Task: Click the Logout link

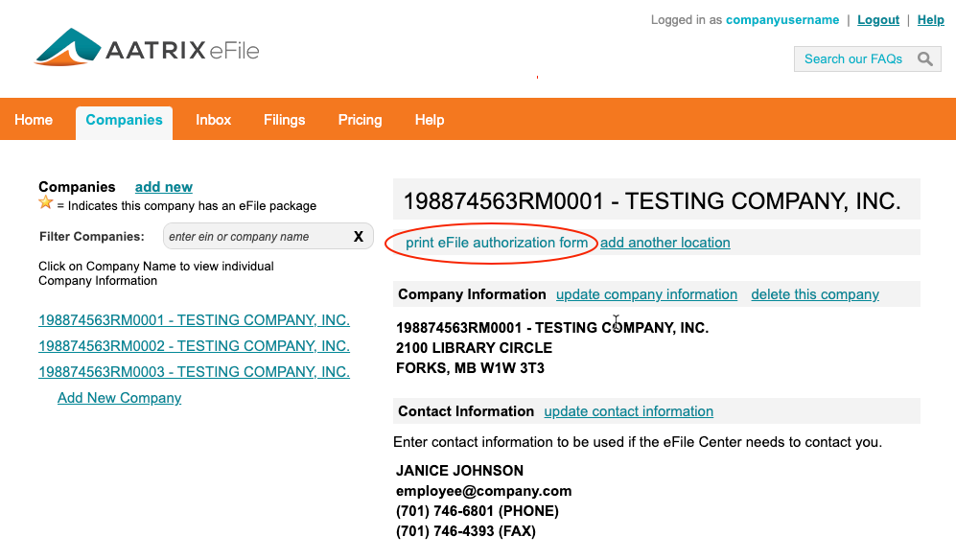Action: [877, 19]
